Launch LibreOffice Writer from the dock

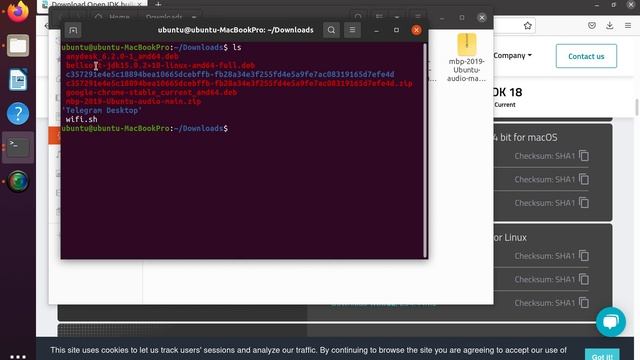18,80
